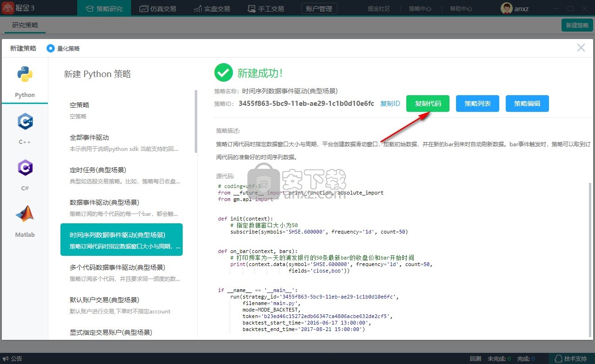Open 账户管理 button
The image size is (595, 364).
319,8
